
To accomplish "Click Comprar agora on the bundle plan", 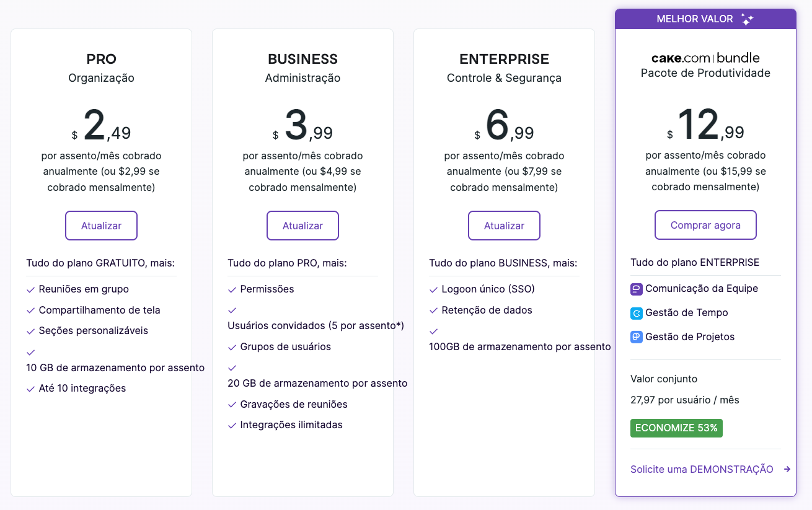I will click(x=705, y=225).
